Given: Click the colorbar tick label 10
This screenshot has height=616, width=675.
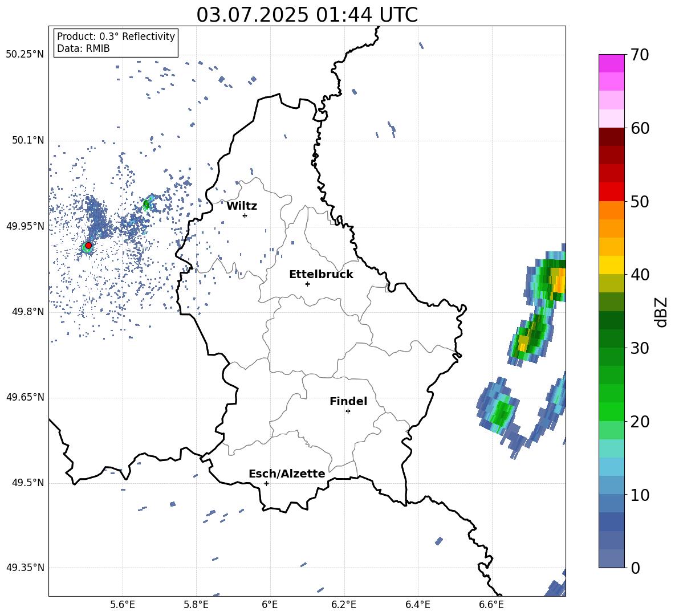Looking at the screenshot, I should coord(639,495).
